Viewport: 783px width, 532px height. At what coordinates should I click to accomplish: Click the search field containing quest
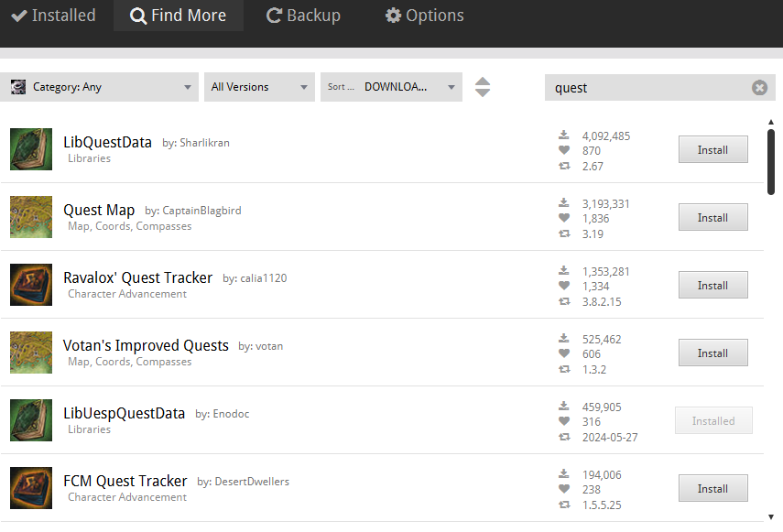(x=647, y=88)
